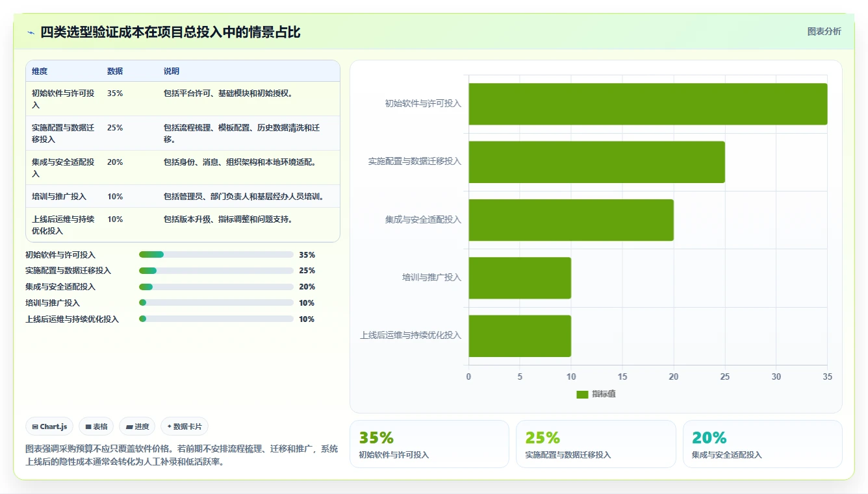Click the 实施配置与数据迁移投入 chart bar
This screenshot has width=868, height=494.
point(596,162)
